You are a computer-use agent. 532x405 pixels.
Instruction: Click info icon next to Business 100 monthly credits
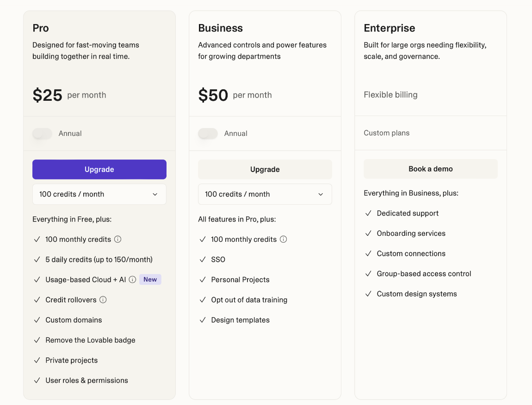pos(283,239)
